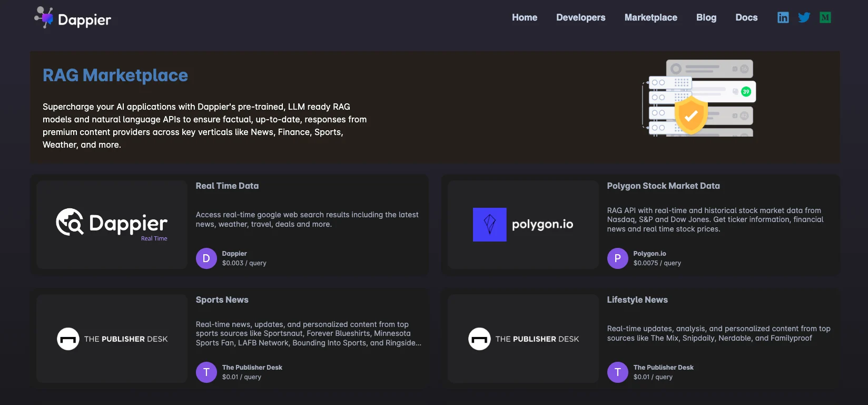This screenshot has width=868, height=405.
Task: Open the Real Time Data title
Action: [x=227, y=186]
